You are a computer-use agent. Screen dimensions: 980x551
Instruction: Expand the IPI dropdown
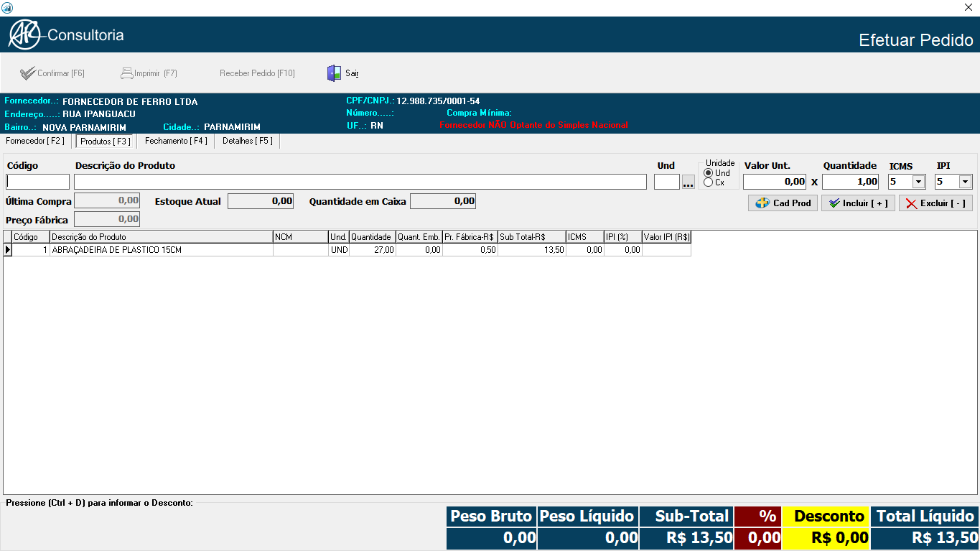click(965, 182)
